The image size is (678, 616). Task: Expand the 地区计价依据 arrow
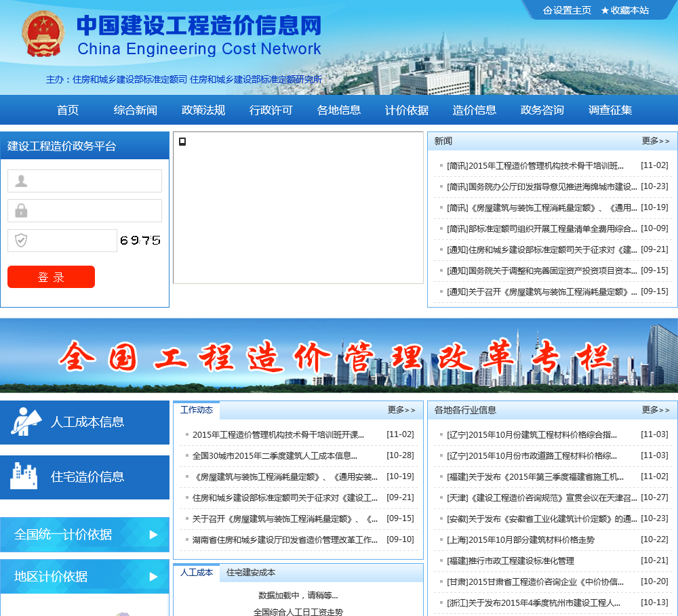click(x=153, y=577)
